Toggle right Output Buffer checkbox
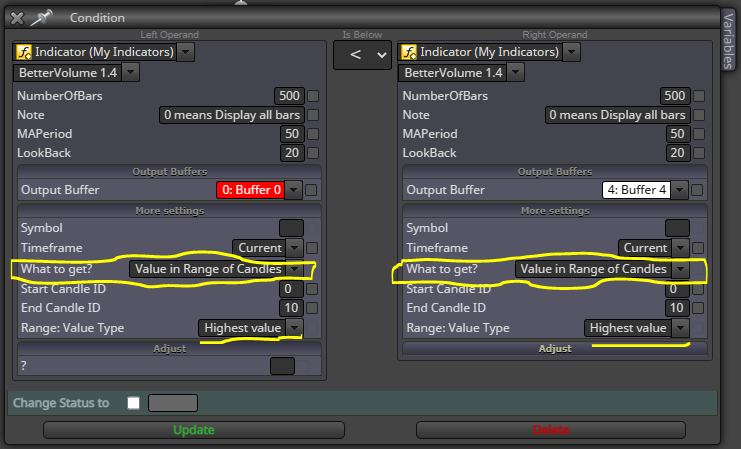This screenshot has width=741, height=449. click(697, 190)
